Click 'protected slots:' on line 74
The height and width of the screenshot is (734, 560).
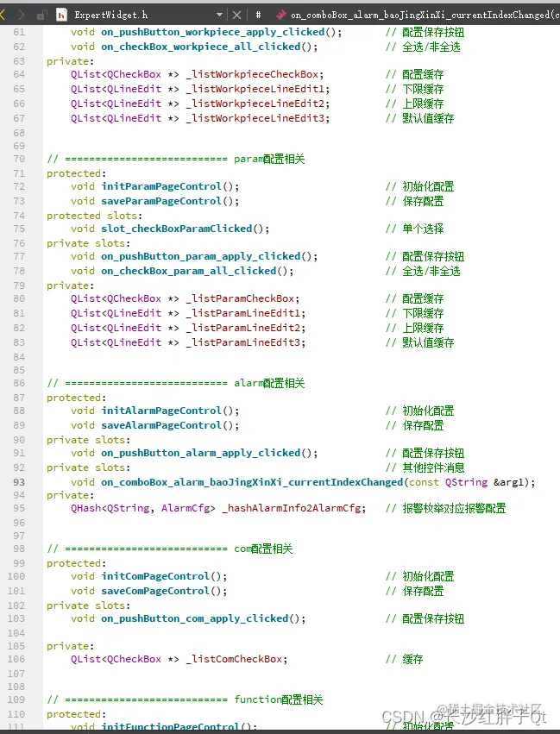tap(94, 216)
